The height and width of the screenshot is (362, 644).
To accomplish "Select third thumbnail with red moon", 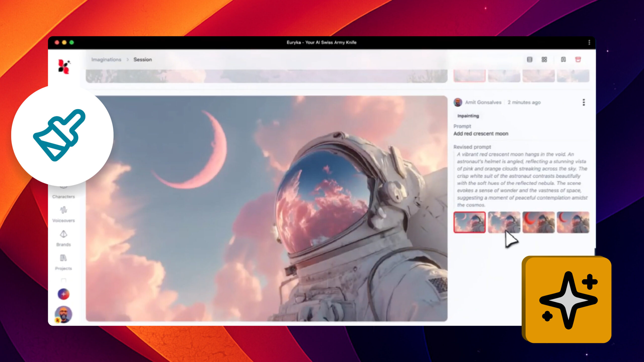I will point(538,222).
